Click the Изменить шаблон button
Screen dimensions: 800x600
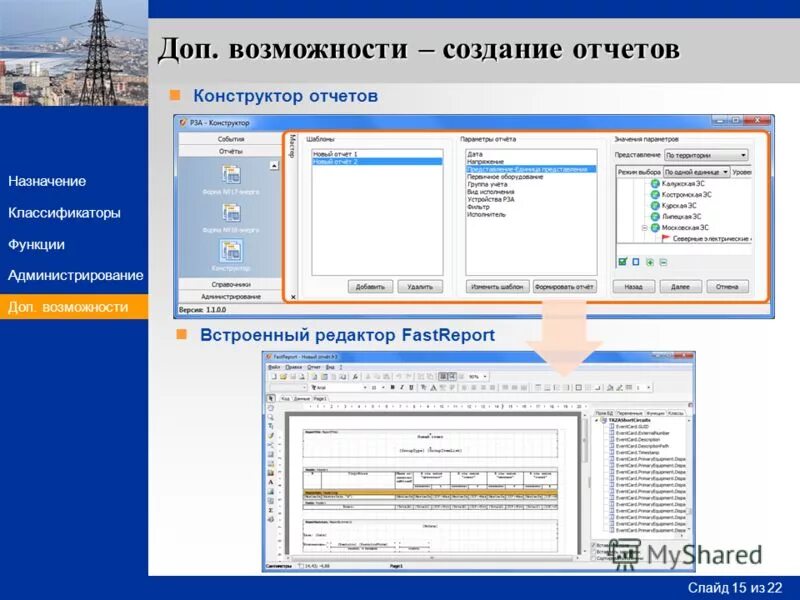pyautogui.click(x=497, y=285)
